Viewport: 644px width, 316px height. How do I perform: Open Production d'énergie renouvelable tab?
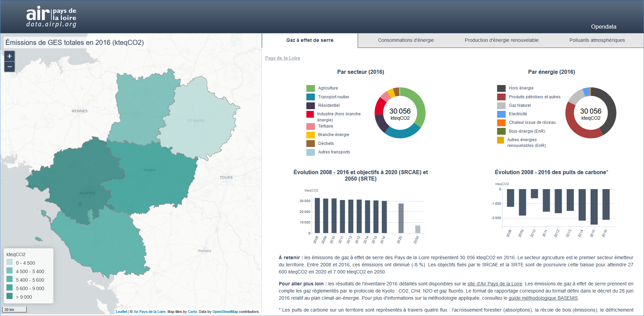tap(501, 40)
